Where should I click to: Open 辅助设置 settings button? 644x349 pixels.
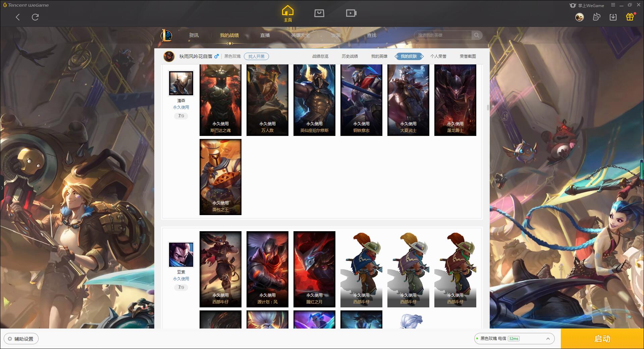21,339
